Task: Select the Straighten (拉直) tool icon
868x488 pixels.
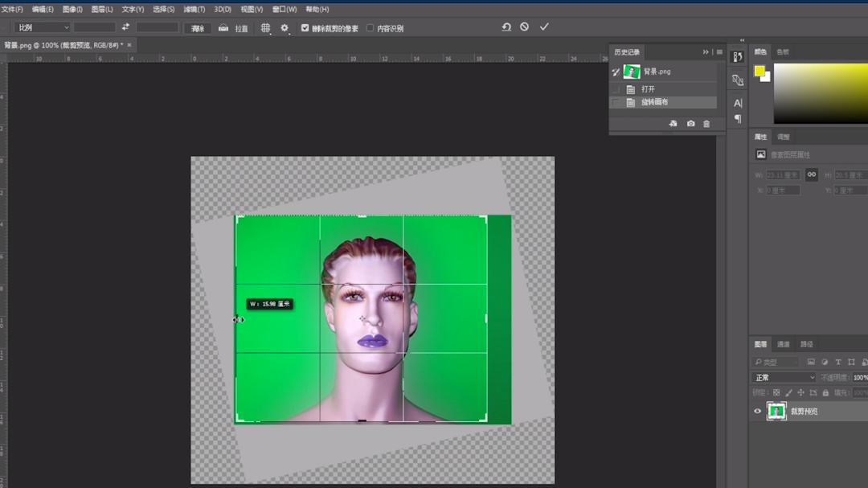Action: point(223,27)
